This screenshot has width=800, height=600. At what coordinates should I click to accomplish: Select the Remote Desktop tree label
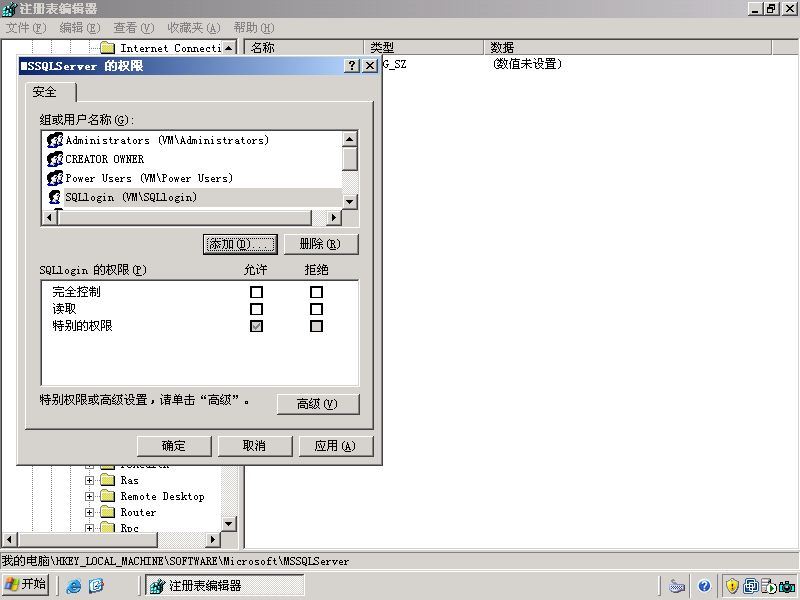point(162,496)
